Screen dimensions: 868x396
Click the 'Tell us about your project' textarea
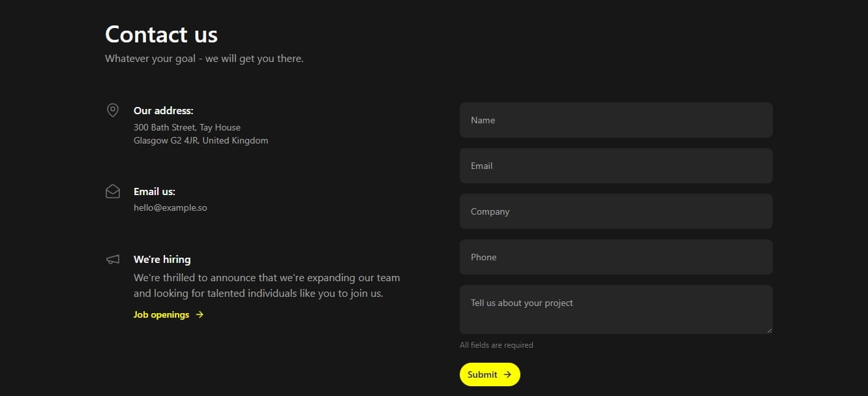(x=616, y=309)
